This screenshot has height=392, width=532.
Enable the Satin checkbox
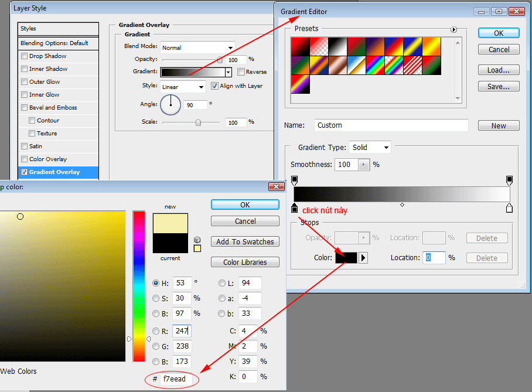click(x=25, y=146)
